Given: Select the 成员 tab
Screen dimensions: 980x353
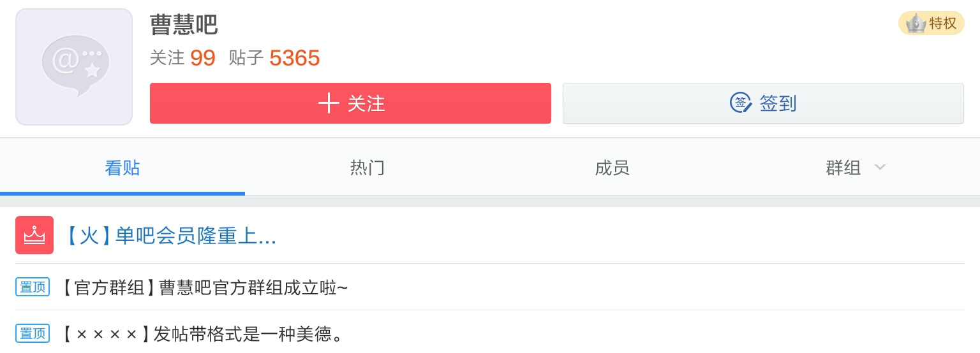Looking at the screenshot, I should click(x=612, y=168).
